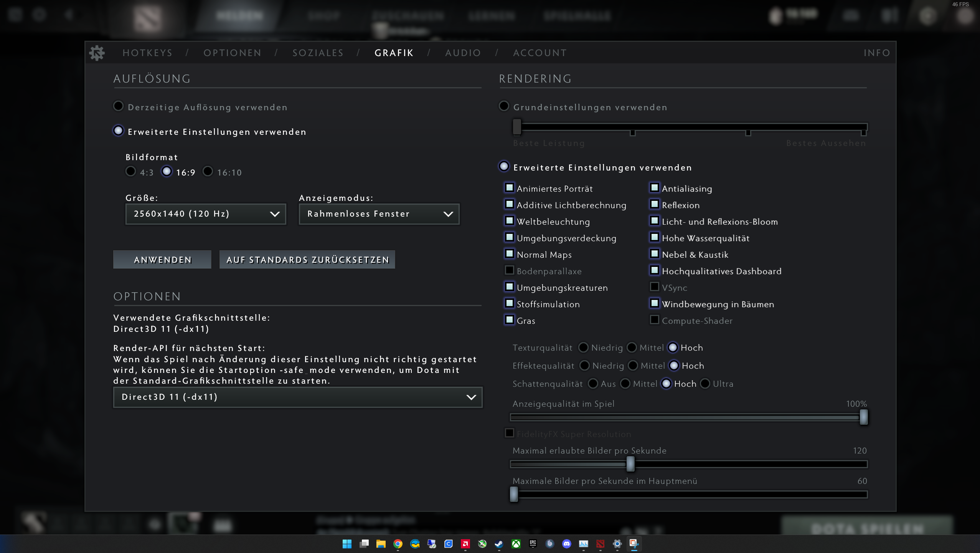The height and width of the screenshot is (553, 980).
Task: Click the settings gear icon
Action: point(97,53)
